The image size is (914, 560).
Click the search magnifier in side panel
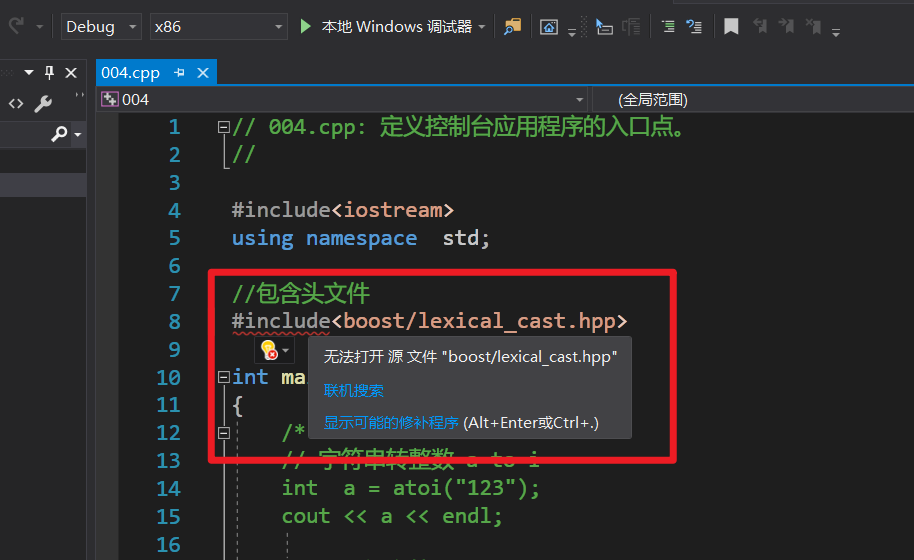pos(59,134)
